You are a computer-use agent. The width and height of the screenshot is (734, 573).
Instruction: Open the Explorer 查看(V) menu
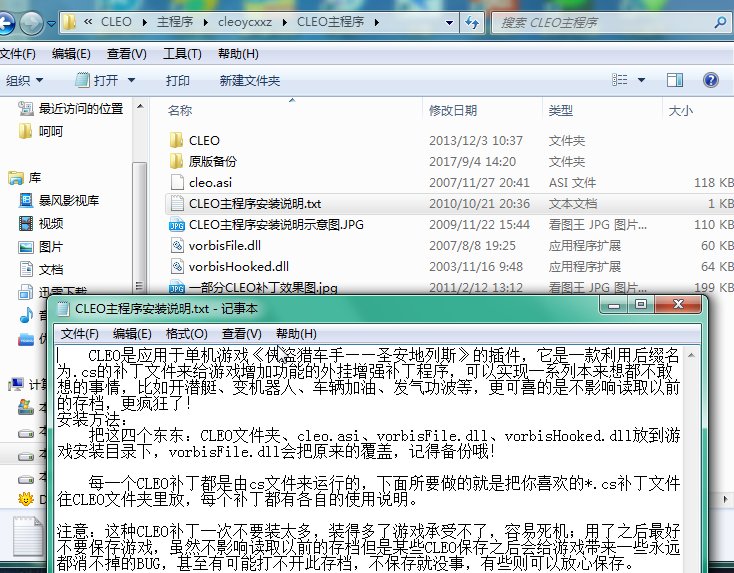(126, 54)
